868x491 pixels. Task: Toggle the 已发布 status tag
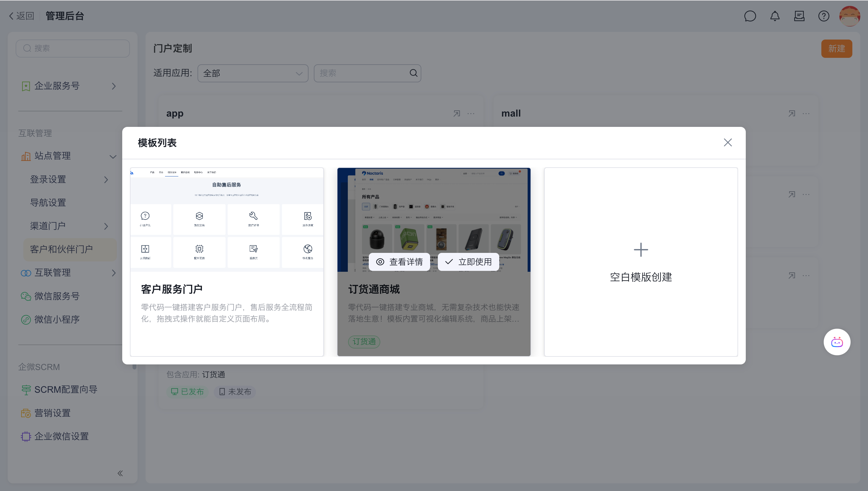pyautogui.click(x=187, y=392)
